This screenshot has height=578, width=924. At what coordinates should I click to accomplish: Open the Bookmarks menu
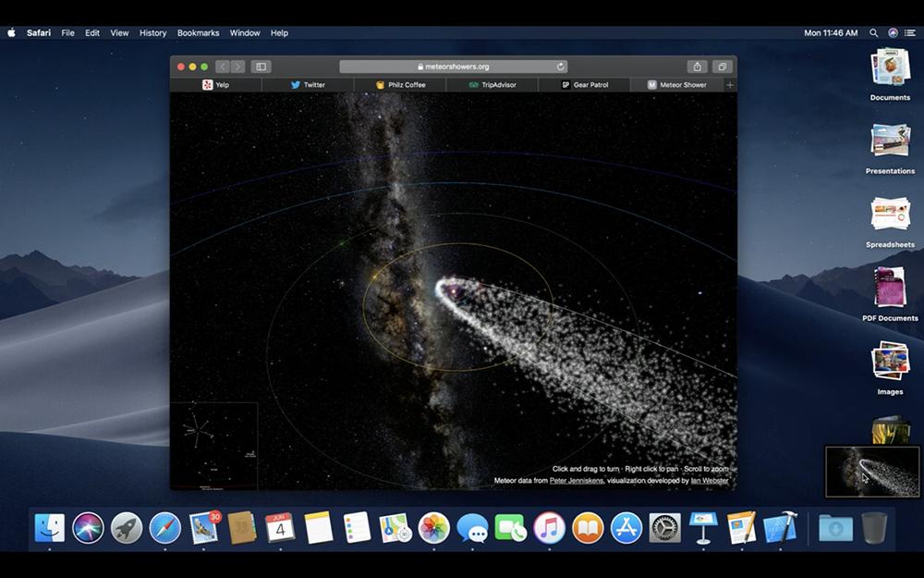[198, 32]
